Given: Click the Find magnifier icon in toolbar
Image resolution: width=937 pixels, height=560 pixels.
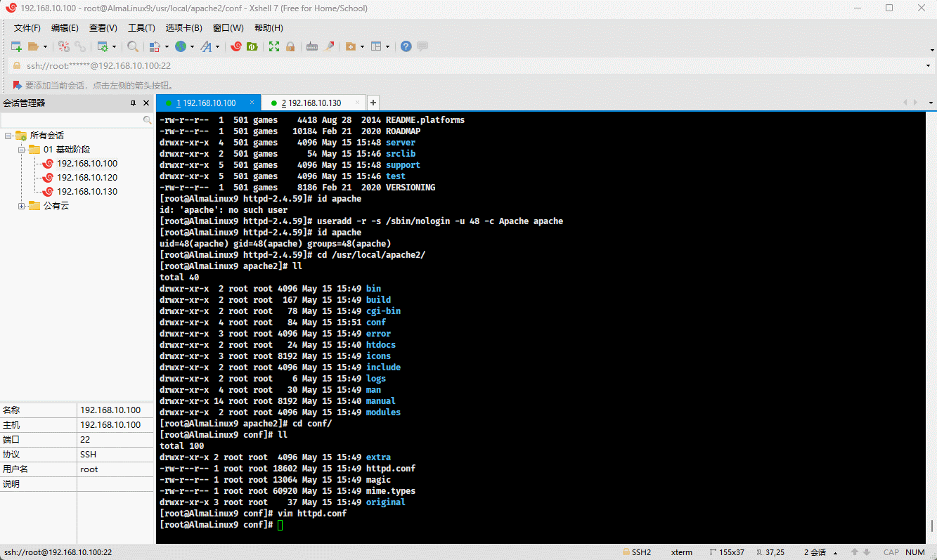Looking at the screenshot, I should click(132, 46).
